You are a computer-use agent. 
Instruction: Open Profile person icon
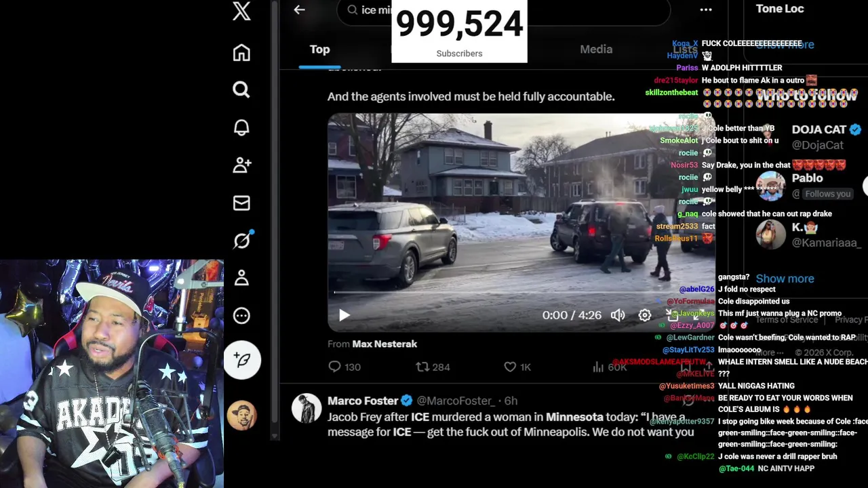point(241,278)
